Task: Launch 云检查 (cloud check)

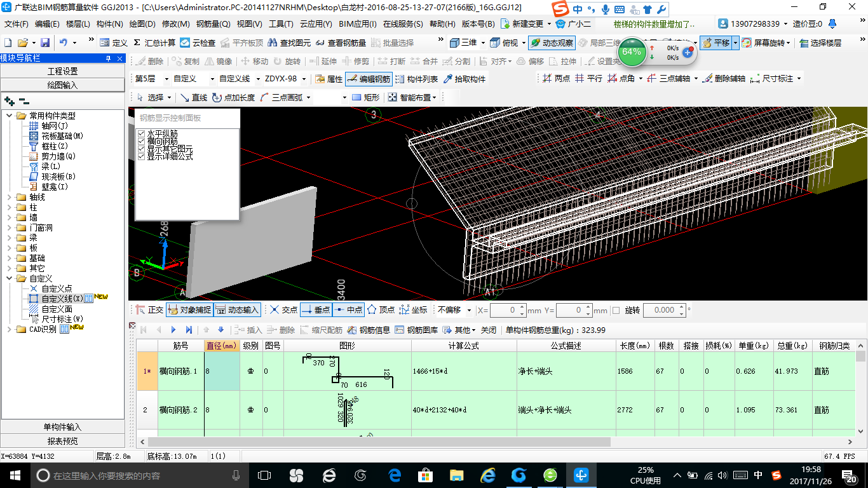Action: 198,43
